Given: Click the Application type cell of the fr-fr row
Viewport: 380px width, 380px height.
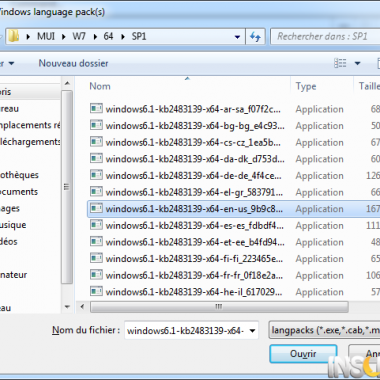Looking at the screenshot, I should click(319, 276).
